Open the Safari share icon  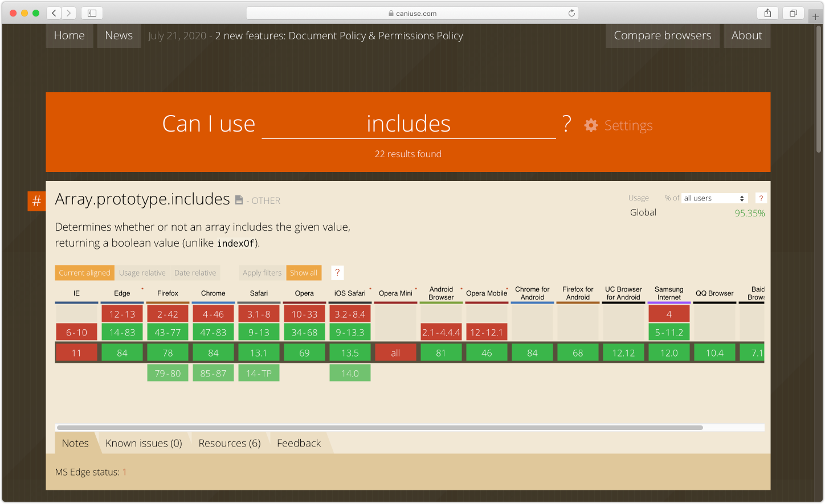tap(767, 13)
